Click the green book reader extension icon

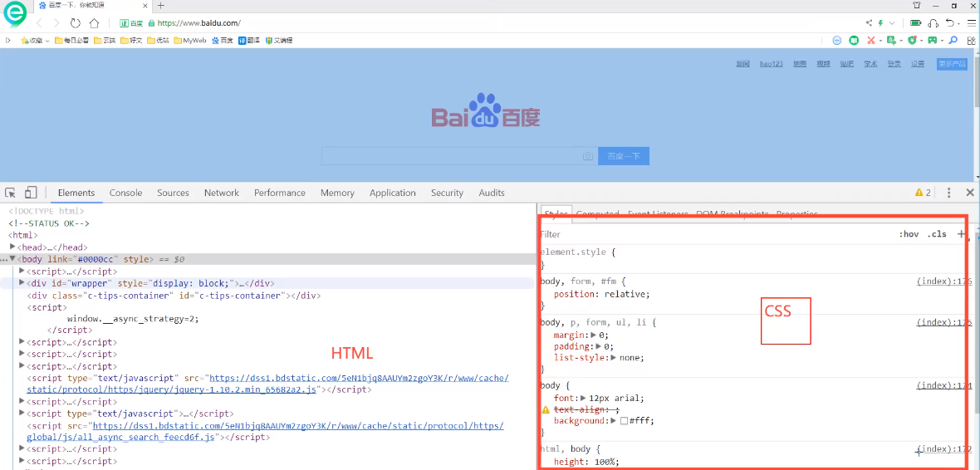tap(853, 40)
